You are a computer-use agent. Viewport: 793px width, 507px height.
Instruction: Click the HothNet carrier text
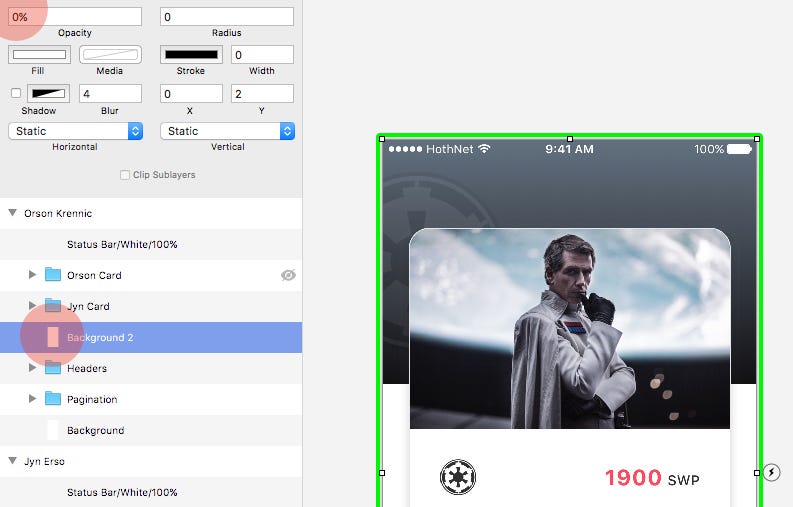tap(450, 149)
